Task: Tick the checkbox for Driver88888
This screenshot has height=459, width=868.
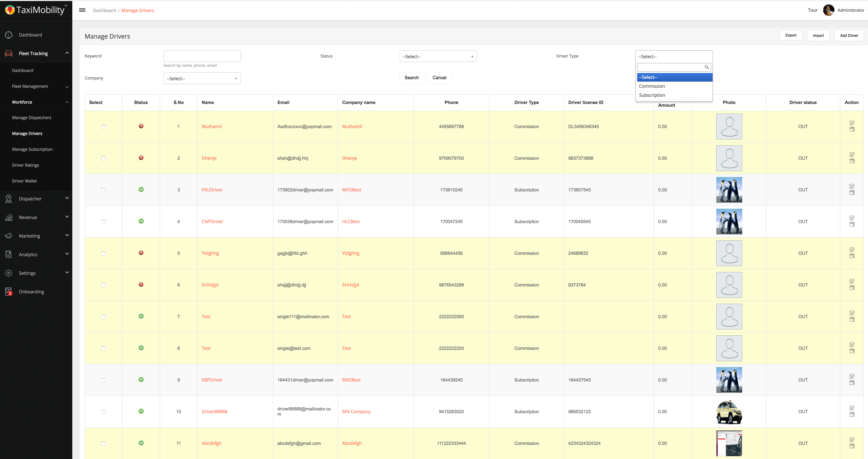Action: [x=103, y=412]
